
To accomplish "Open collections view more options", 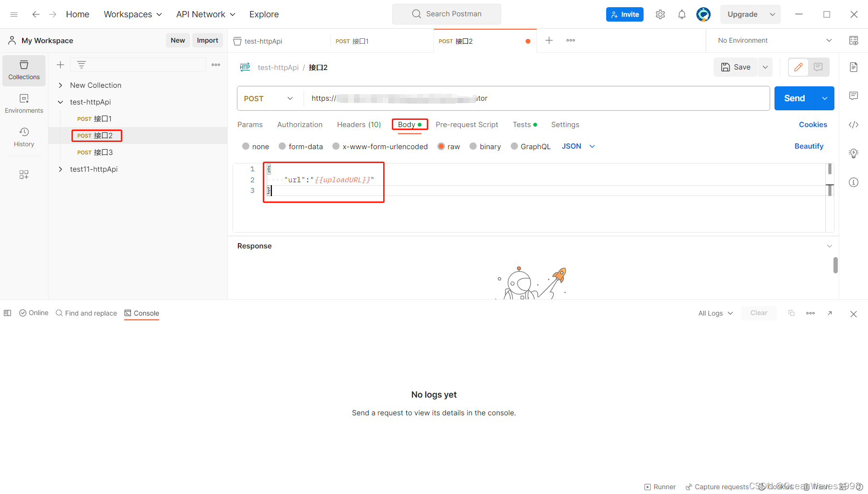I will click(216, 65).
